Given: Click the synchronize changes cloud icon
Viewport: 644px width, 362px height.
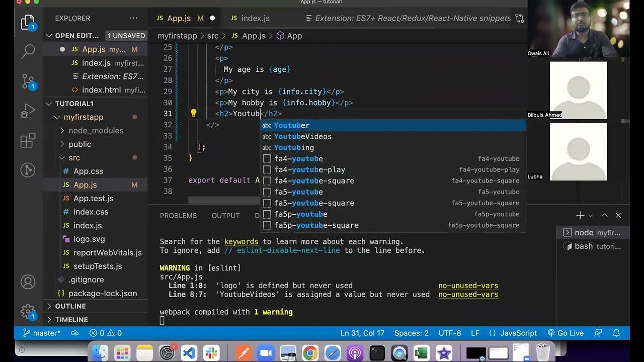Looking at the screenshot, I should click(x=75, y=333).
